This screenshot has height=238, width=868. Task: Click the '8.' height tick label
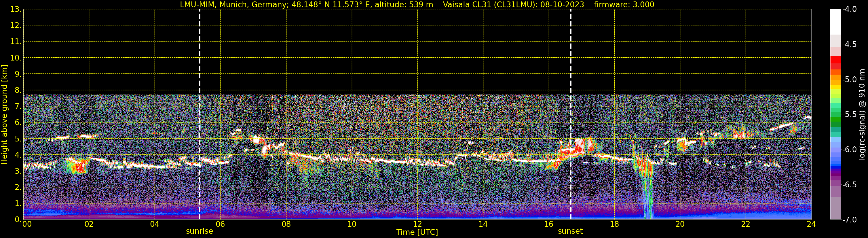coord(18,90)
